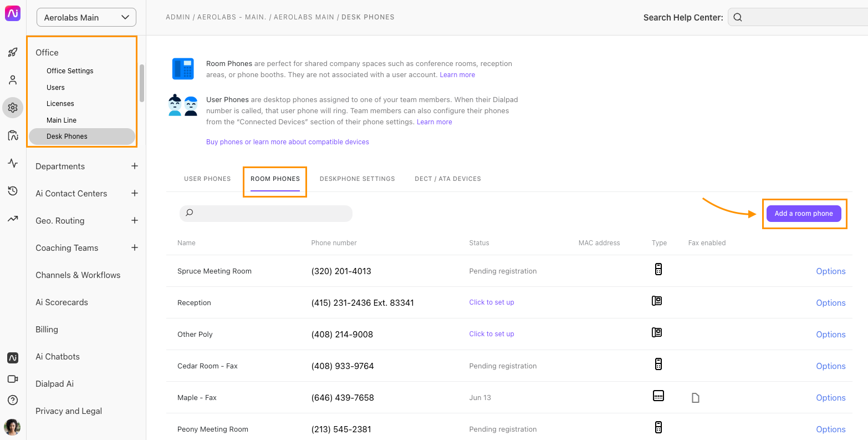868x440 pixels.
Task: Click the user phones people illustration
Action: (183, 105)
